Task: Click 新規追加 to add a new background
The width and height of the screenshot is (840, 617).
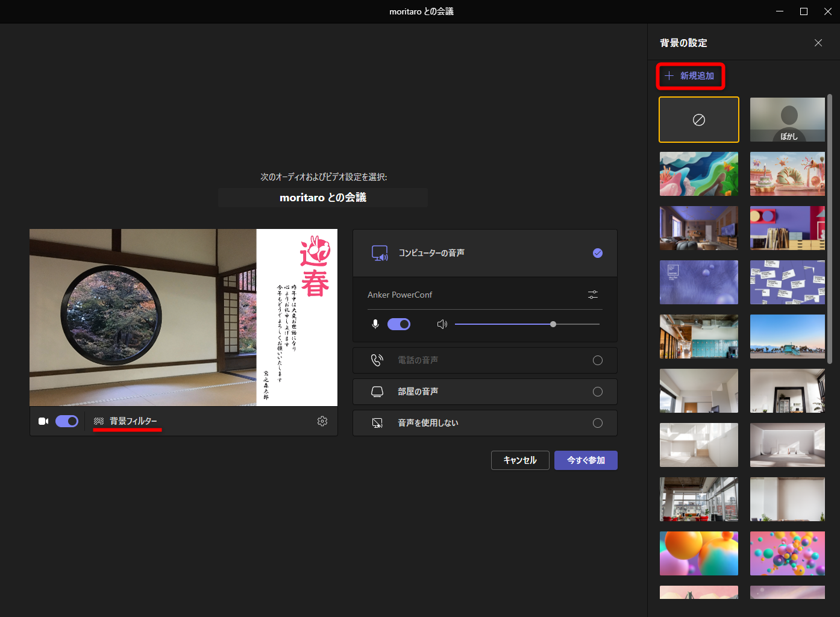Action: (x=691, y=76)
